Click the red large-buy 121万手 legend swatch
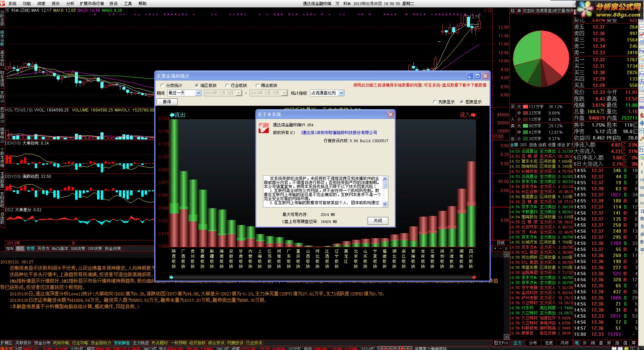The image size is (644, 350). [x=525, y=107]
